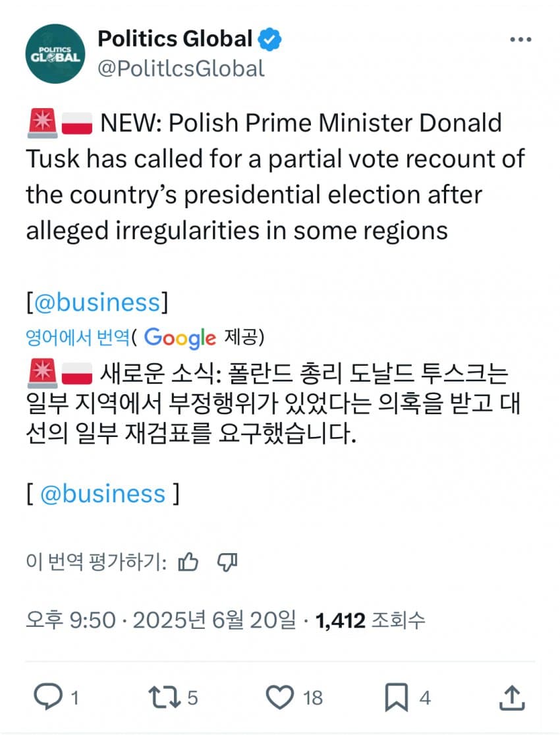Click the '영어에서 번역' translation label
Image resolution: width=560 pixels, height=735 pixels.
pos(78,338)
